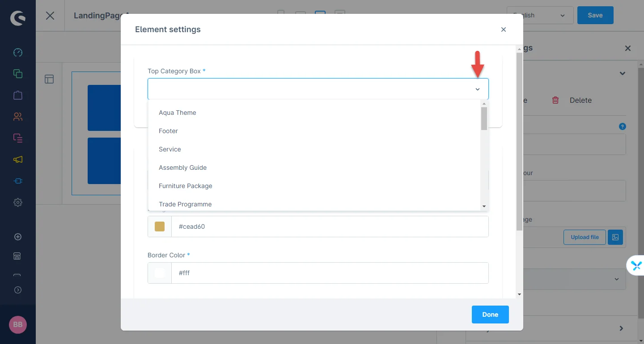Open the Marketing megaphone icon
Image resolution: width=644 pixels, height=344 pixels.
pyautogui.click(x=18, y=159)
